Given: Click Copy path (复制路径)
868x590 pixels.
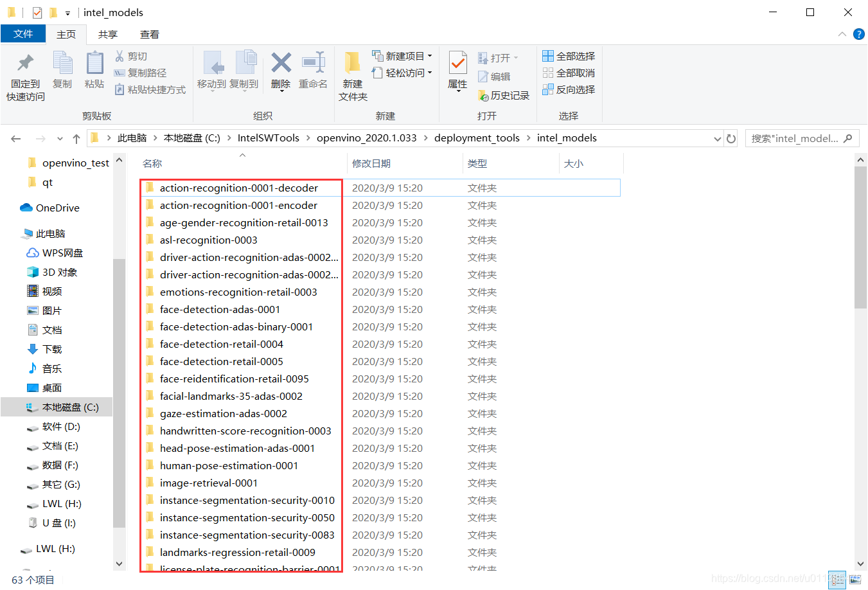Looking at the screenshot, I should pos(140,73).
